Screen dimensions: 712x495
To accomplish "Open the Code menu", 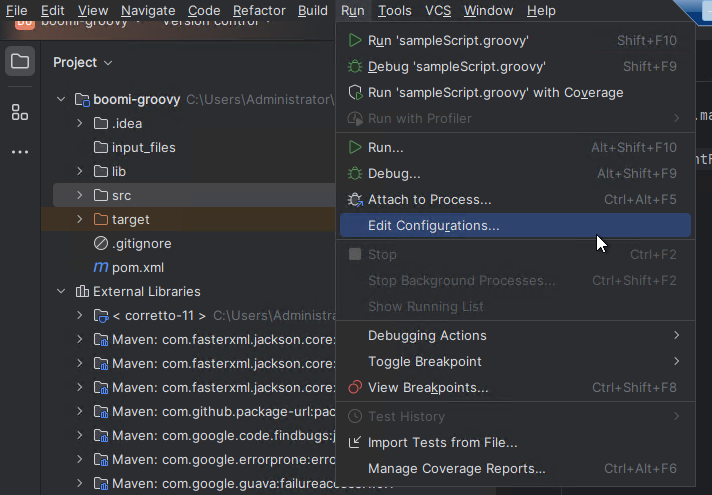I will pos(204,10).
